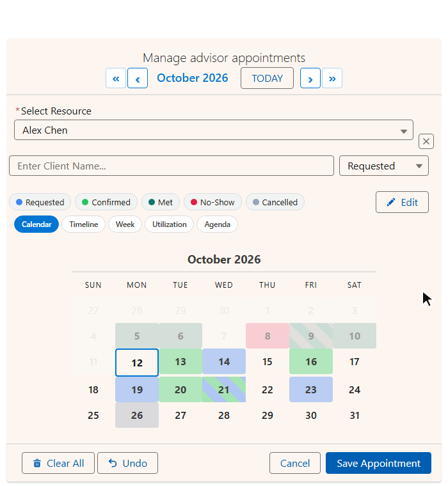
Task: Switch to the Timeline view tab
Action: (x=83, y=224)
